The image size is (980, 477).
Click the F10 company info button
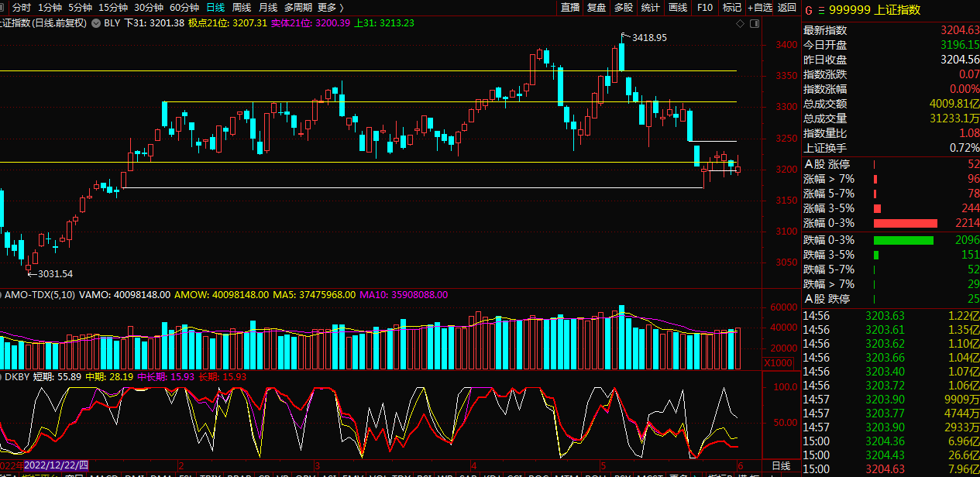click(x=705, y=7)
